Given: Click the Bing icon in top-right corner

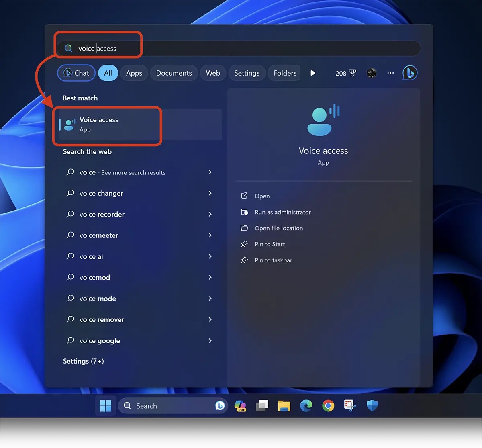Looking at the screenshot, I should tap(410, 73).
